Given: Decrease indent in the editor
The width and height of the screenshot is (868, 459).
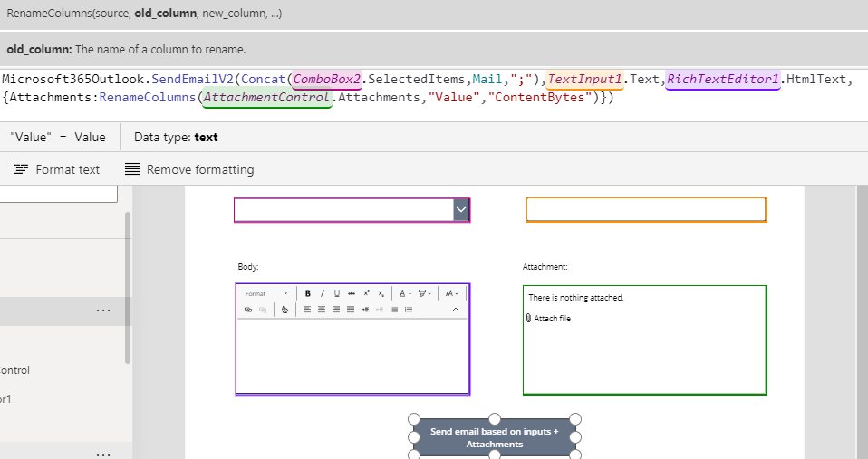Looking at the screenshot, I should pyautogui.click(x=380, y=310).
